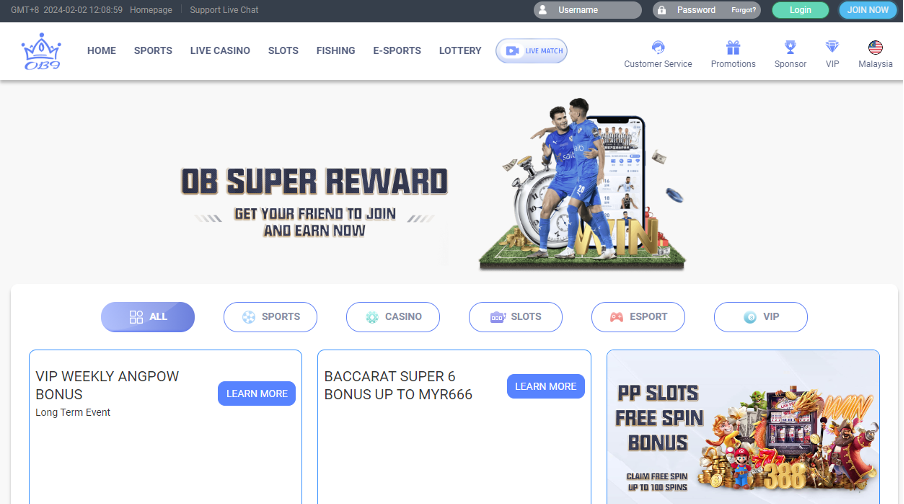Click the Forgot? password link
904x504 pixels.
coord(743,10)
